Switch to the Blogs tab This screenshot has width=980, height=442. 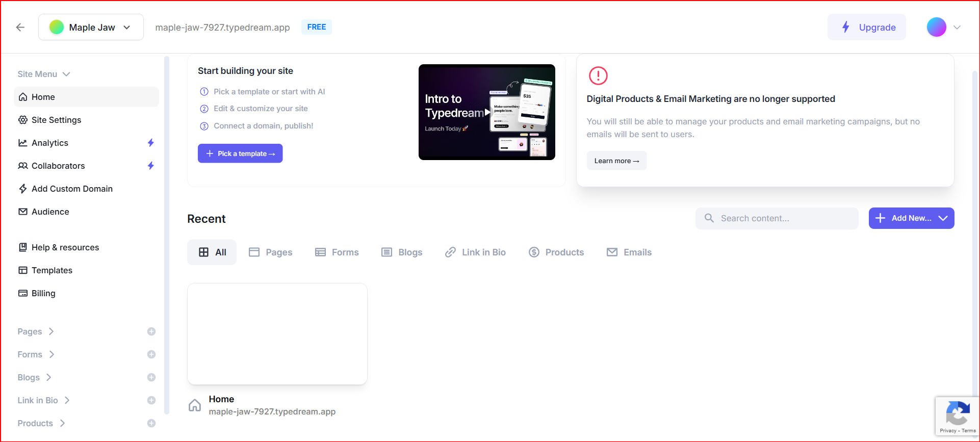tap(402, 252)
